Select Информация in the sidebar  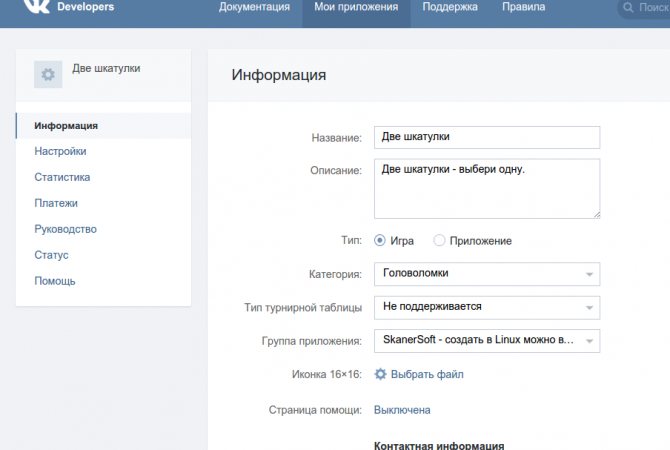click(103, 126)
